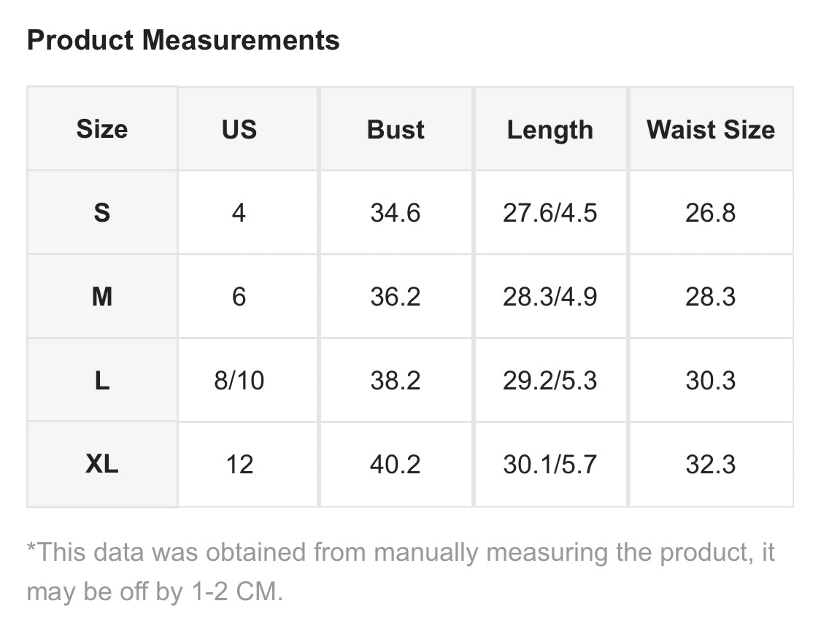
Task: Click the US column header
Action: pyautogui.click(x=239, y=128)
